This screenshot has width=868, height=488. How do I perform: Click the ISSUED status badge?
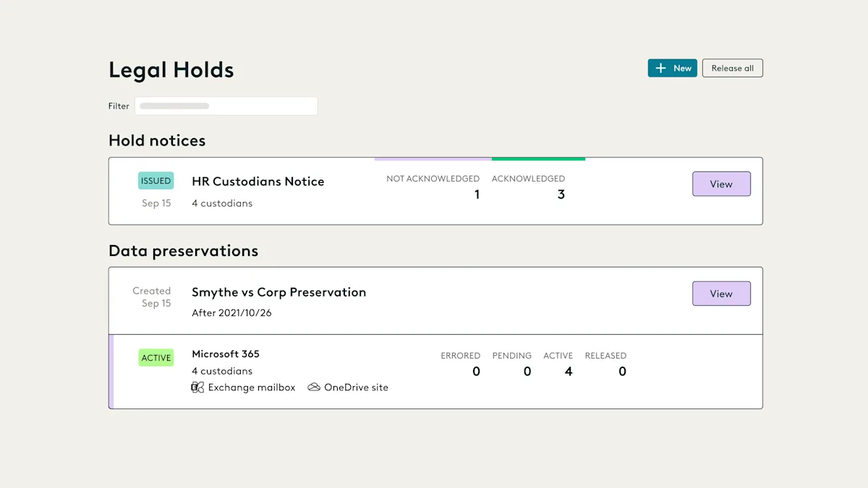point(156,181)
